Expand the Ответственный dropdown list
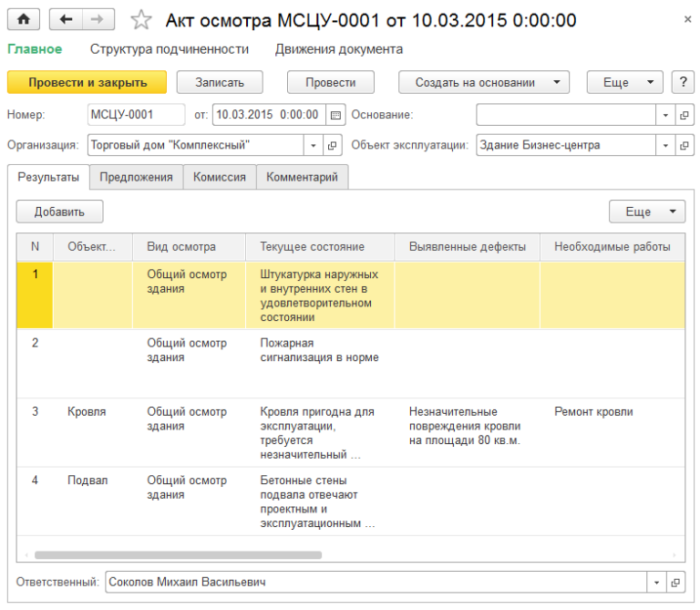The width and height of the screenshot is (700, 610). pyautogui.click(x=656, y=582)
